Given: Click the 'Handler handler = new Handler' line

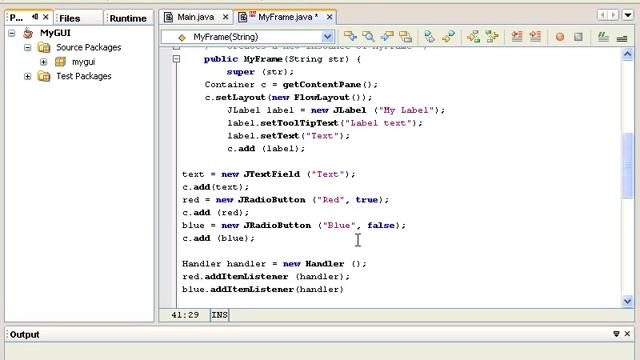Looking at the screenshot, I should pyautogui.click(x=274, y=264).
